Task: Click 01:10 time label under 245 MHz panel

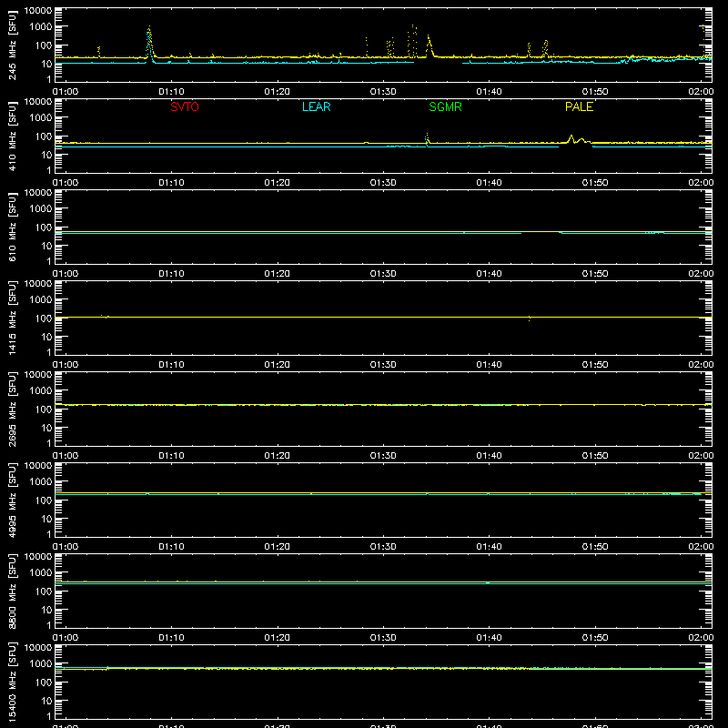Action: 171,92
